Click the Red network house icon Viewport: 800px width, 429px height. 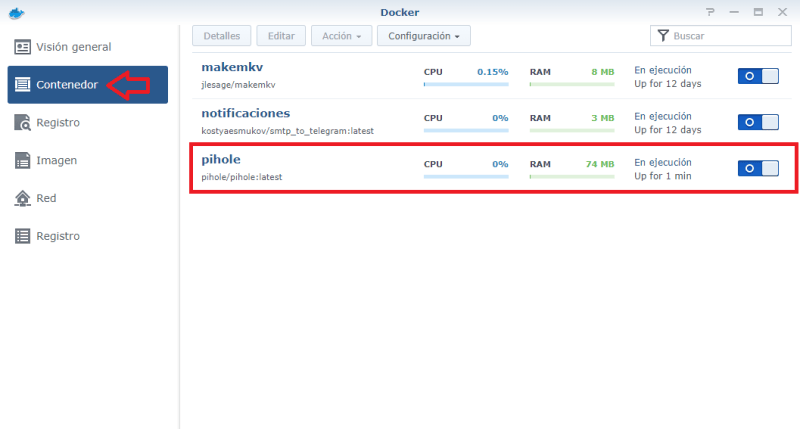(x=22, y=198)
